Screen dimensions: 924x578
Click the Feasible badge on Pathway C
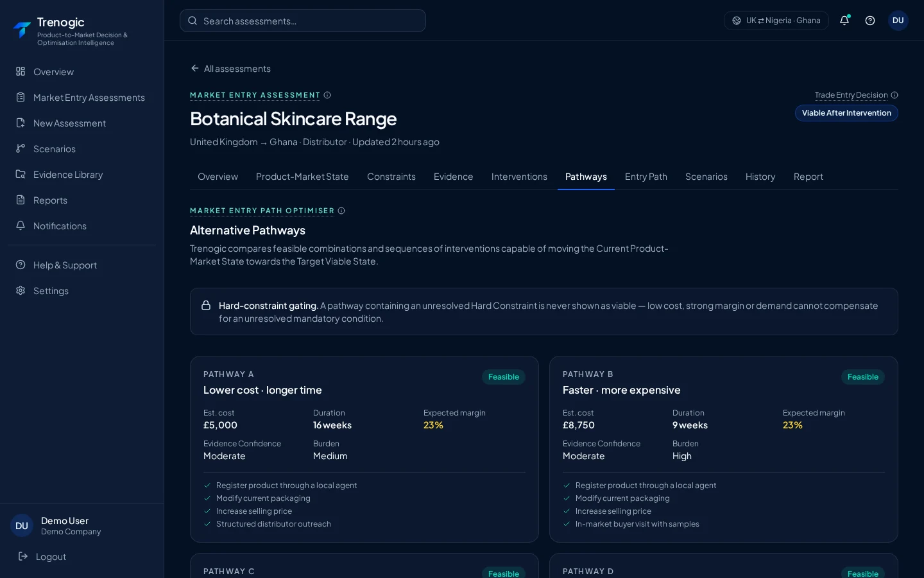coord(504,573)
